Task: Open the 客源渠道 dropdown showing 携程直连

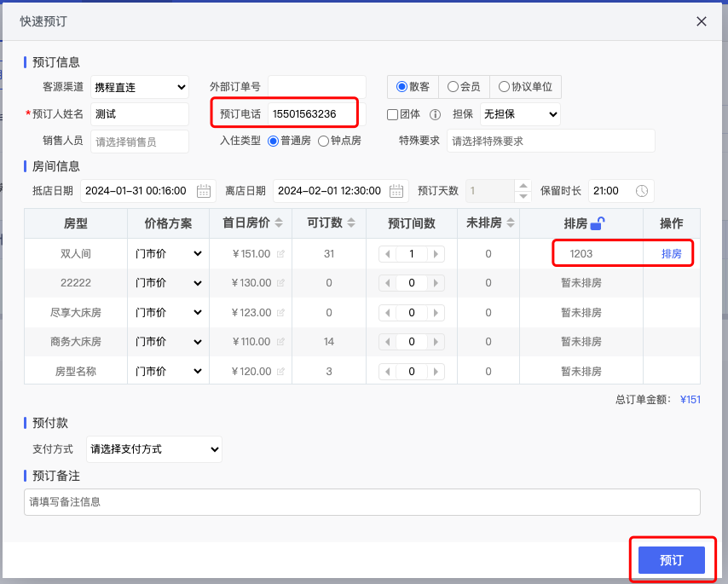Action: coord(140,87)
